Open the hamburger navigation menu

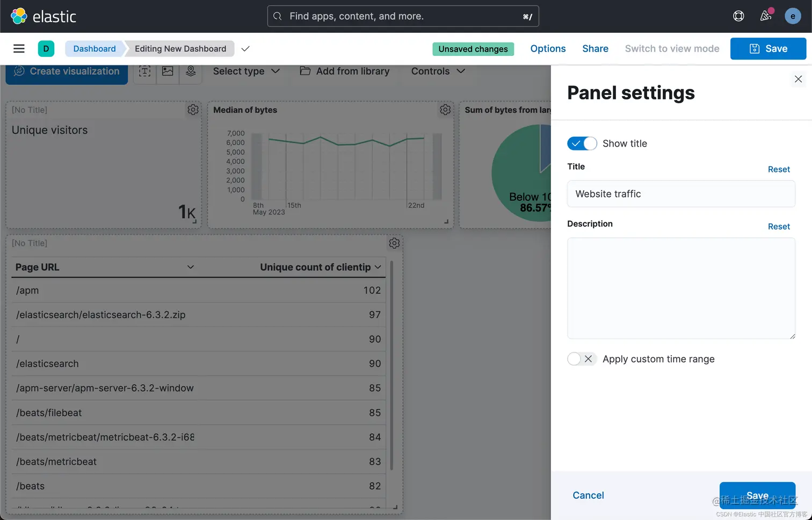click(19, 49)
